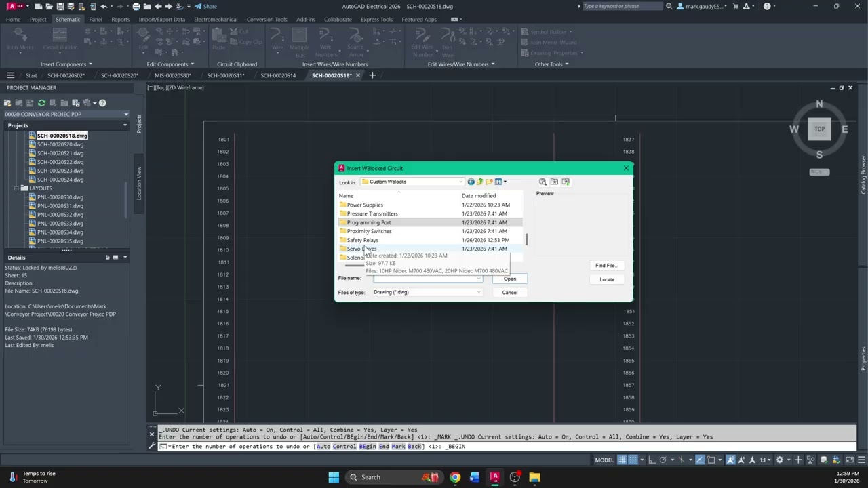Image resolution: width=868 pixels, height=488 pixels.
Task: Add a new drawing tab with plus icon
Action: 372,75
